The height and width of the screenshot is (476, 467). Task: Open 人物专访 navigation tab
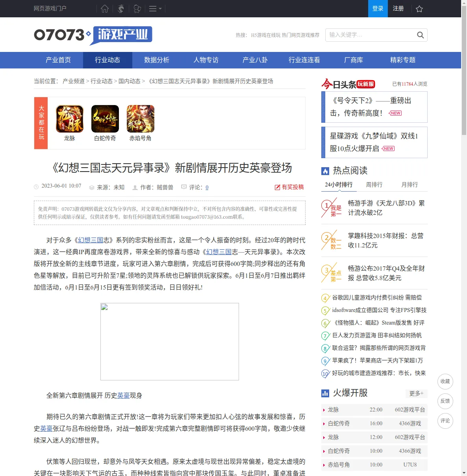206,60
